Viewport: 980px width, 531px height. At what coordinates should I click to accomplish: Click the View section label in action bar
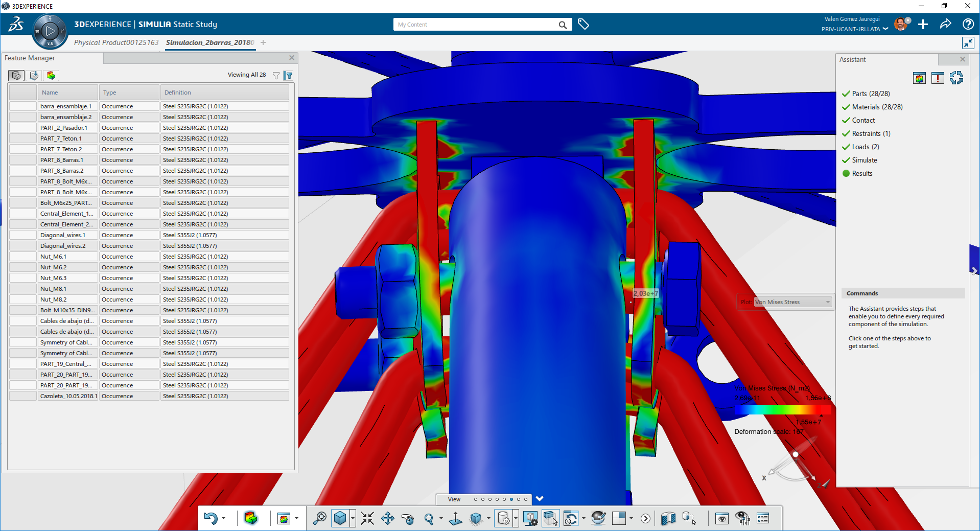[x=454, y=499]
